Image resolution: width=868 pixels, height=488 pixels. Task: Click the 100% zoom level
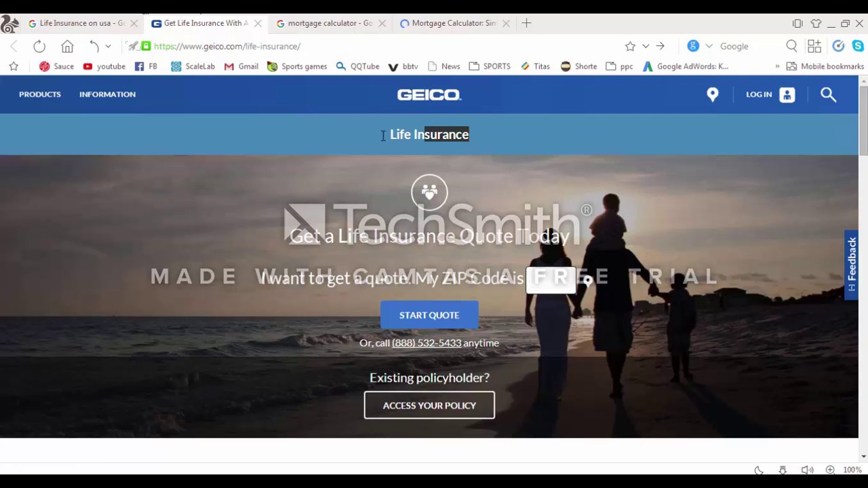pyautogui.click(x=852, y=470)
